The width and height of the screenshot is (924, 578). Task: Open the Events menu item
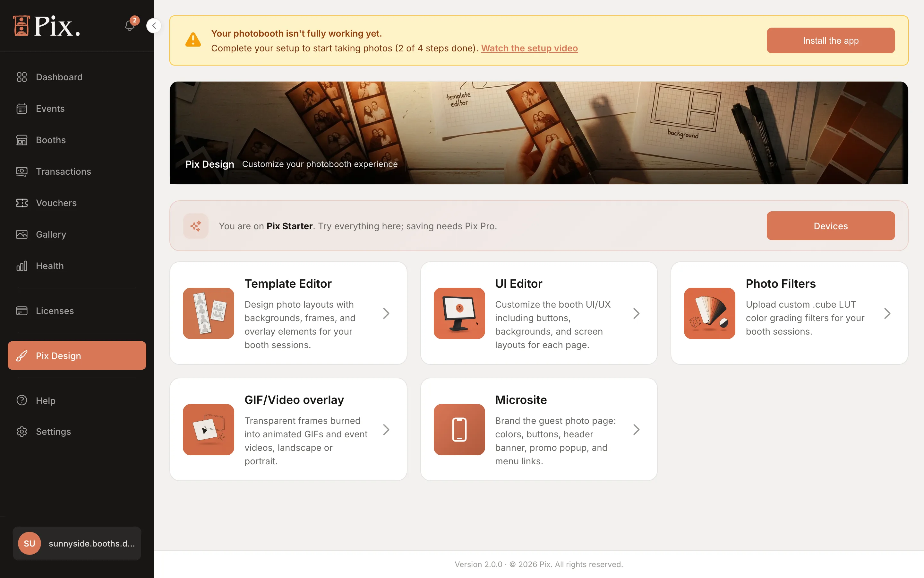tap(77, 109)
